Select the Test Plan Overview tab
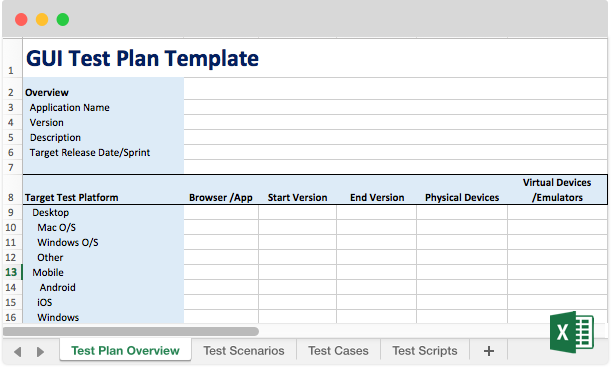This screenshot has height=367, width=611. (125, 351)
